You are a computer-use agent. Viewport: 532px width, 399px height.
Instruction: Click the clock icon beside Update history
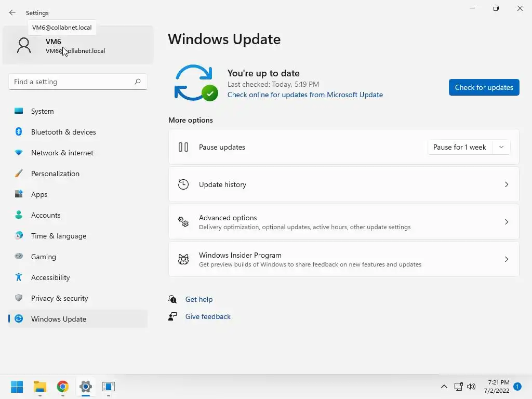tap(183, 184)
